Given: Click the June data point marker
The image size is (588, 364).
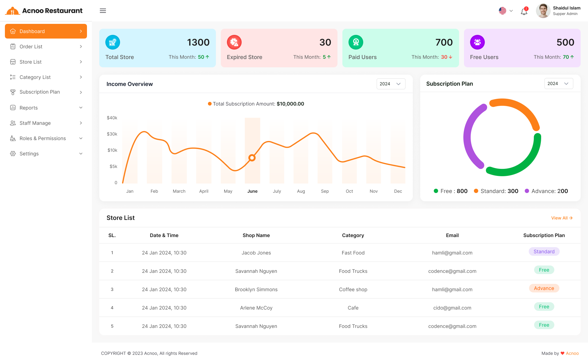Looking at the screenshot, I should (252, 158).
